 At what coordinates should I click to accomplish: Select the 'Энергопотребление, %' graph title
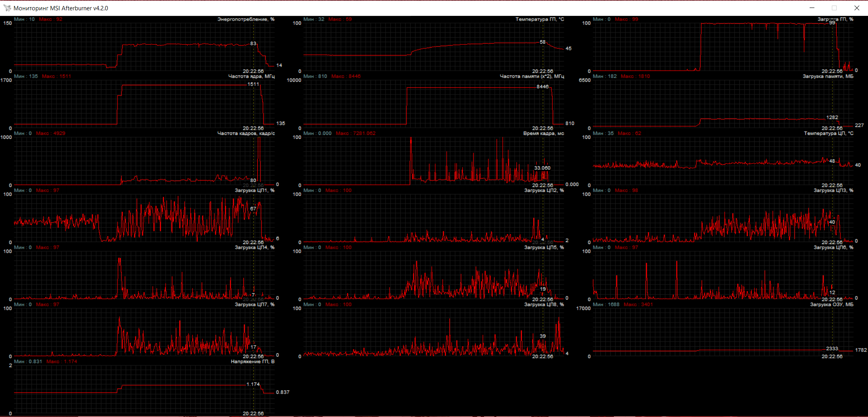(x=246, y=19)
